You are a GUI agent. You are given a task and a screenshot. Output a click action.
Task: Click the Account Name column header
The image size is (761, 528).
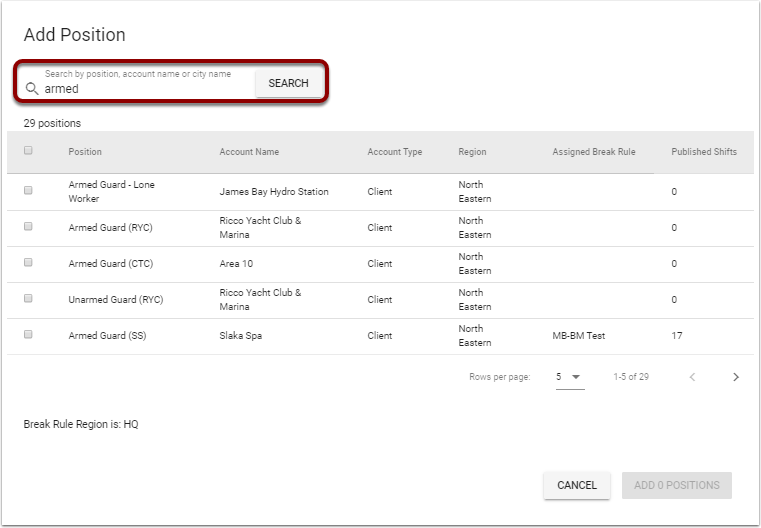pyautogui.click(x=249, y=152)
